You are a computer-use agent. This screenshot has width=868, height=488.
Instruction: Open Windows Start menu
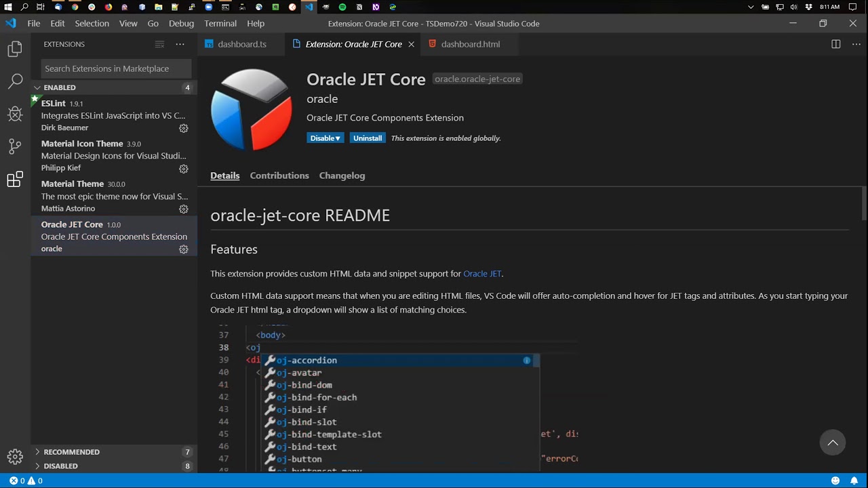point(7,7)
